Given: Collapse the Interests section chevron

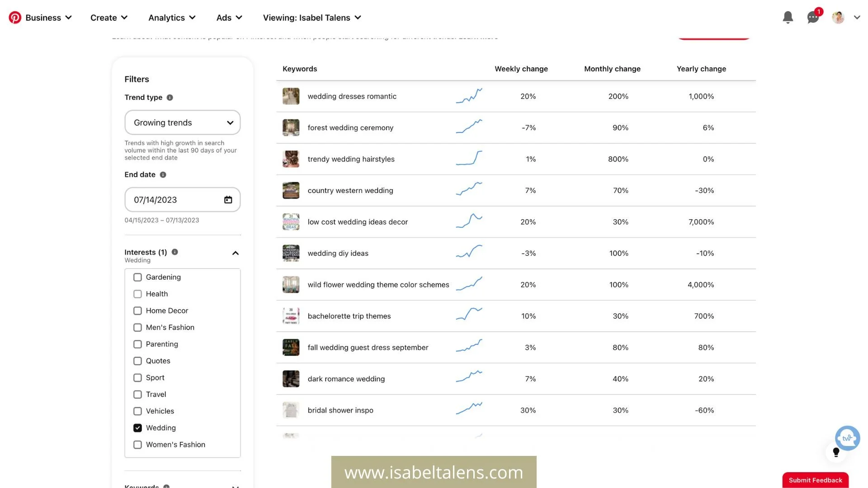Looking at the screenshot, I should tap(235, 253).
